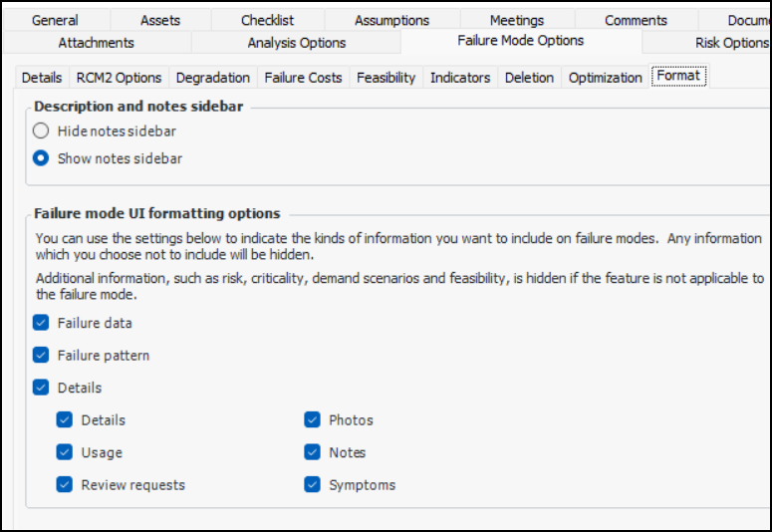Toggle the Failure pattern checkbox
The height and width of the screenshot is (532, 772).
[41, 356]
